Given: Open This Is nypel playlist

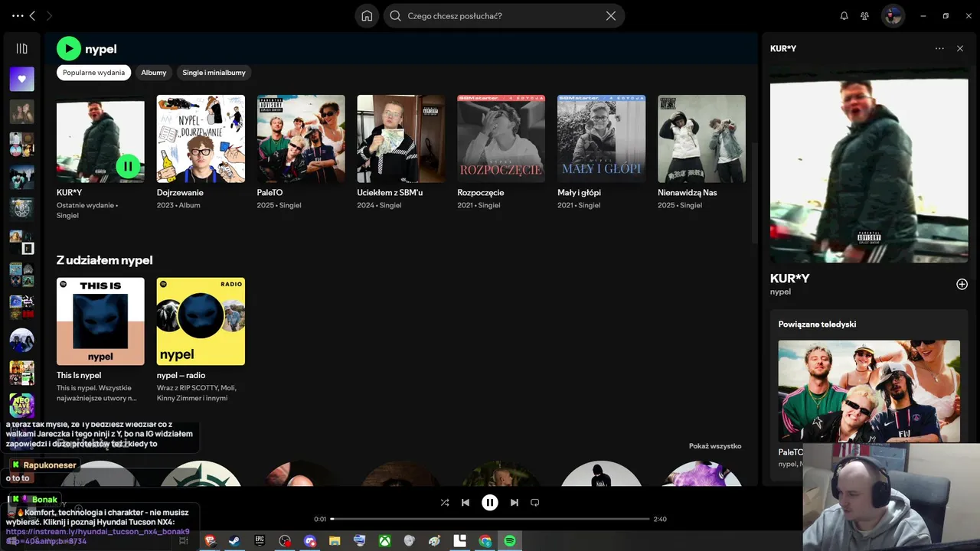Looking at the screenshot, I should [x=100, y=321].
